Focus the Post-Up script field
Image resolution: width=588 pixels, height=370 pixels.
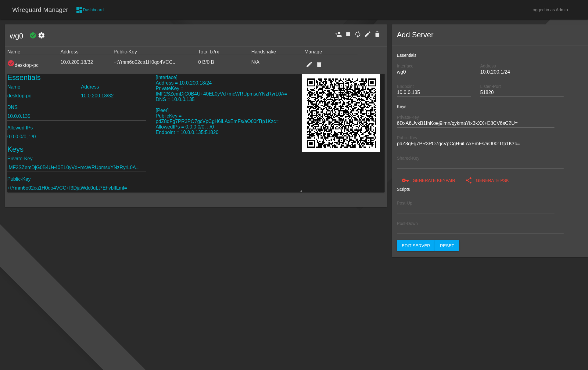click(475, 209)
